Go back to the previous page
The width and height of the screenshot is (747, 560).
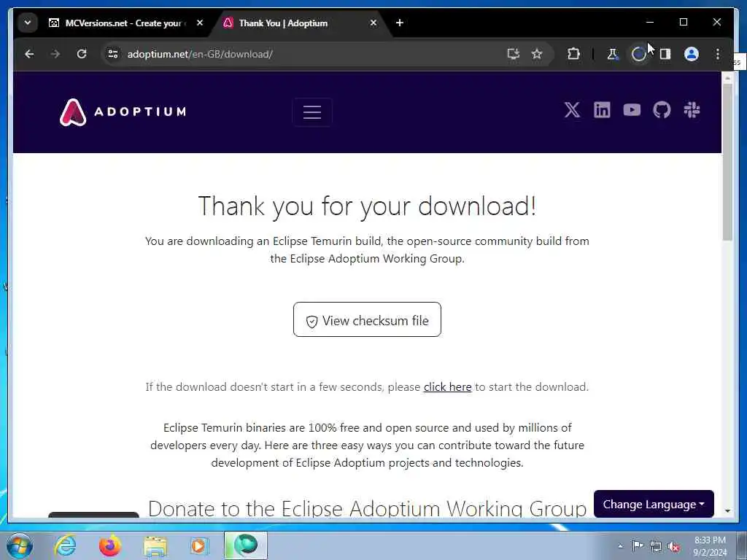point(29,54)
